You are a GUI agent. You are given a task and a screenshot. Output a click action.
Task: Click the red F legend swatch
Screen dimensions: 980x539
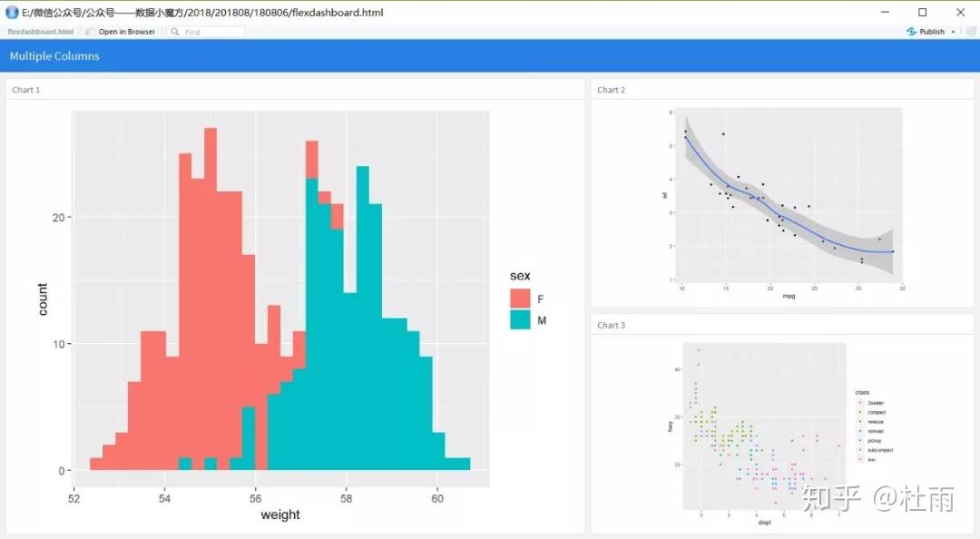pos(520,299)
